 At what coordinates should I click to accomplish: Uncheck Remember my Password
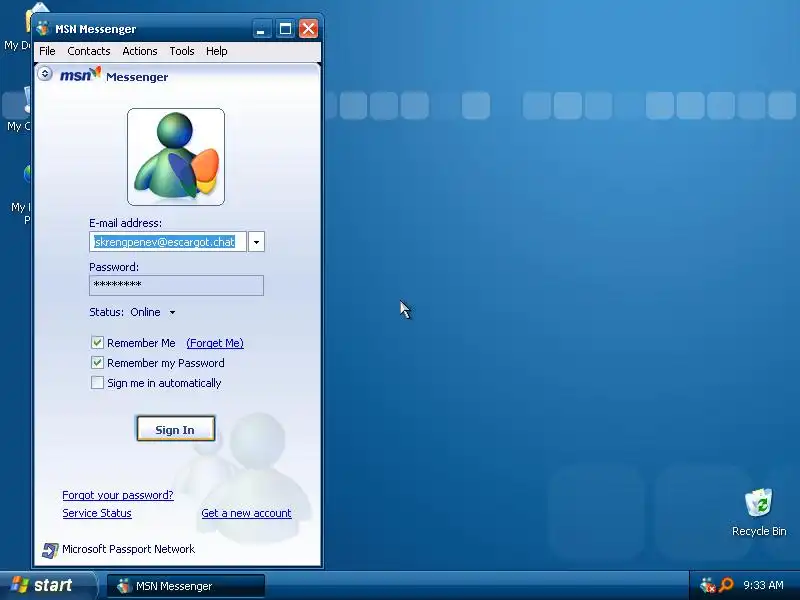click(97, 363)
